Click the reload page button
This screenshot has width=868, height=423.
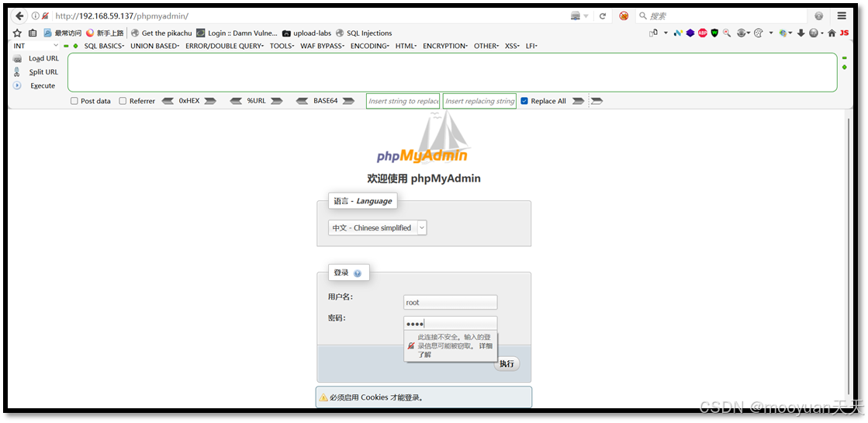click(603, 16)
